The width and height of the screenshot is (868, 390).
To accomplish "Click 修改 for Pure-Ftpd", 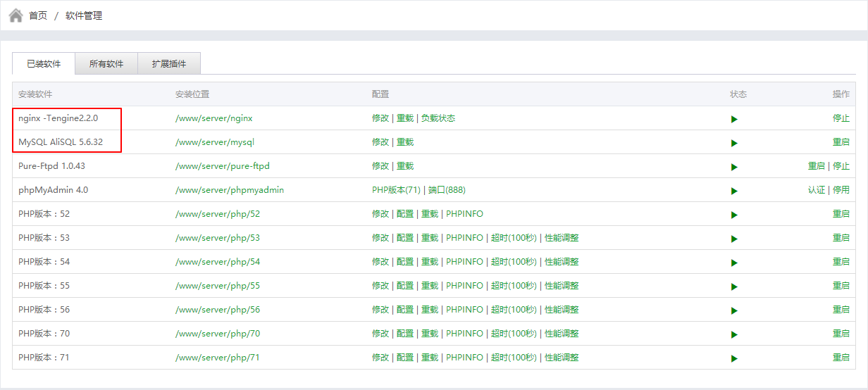I will [380, 166].
